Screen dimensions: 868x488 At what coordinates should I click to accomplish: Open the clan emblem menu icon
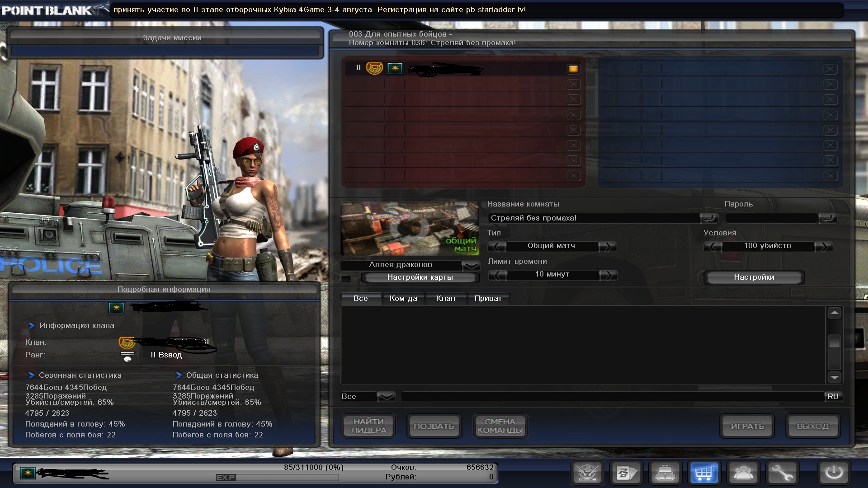click(x=587, y=473)
